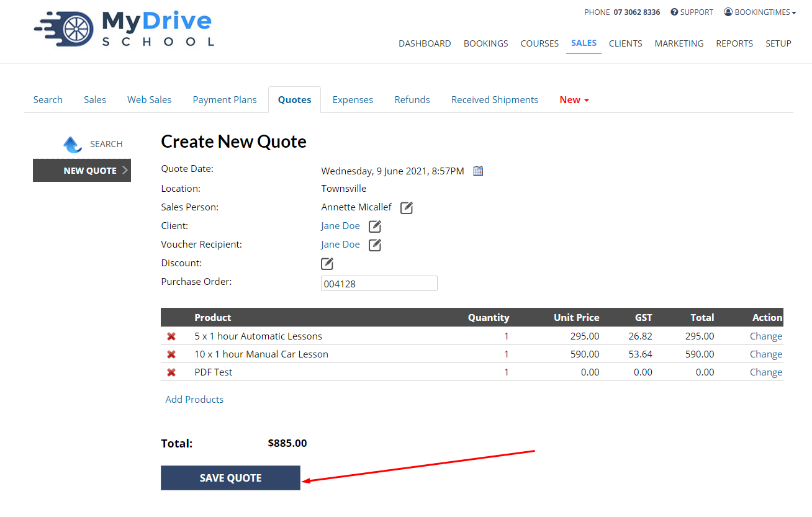Expand the BOOKINGTIMES user menu

coord(760,12)
